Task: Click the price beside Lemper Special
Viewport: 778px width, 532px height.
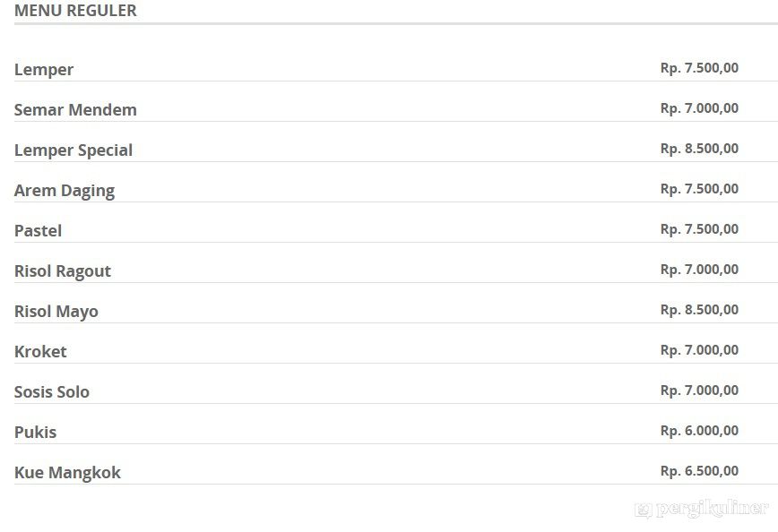Action: (x=699, y=149)
